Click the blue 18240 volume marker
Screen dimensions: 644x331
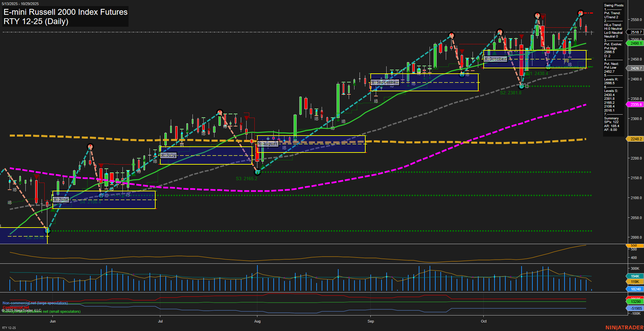coord(636,288)
